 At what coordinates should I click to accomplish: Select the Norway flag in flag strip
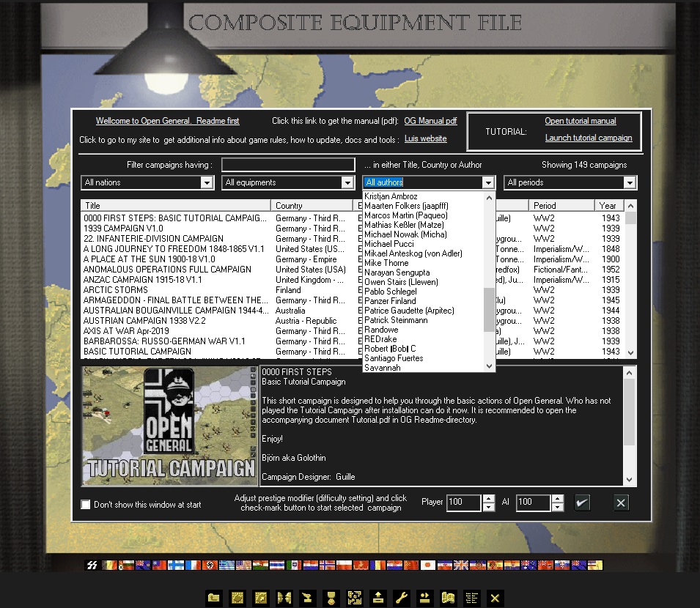(x=327, y=566)
